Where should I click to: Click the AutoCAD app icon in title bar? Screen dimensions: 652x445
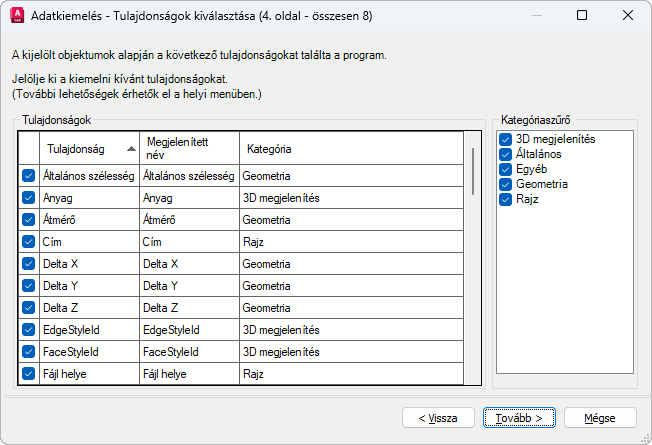tap(16, 16)
